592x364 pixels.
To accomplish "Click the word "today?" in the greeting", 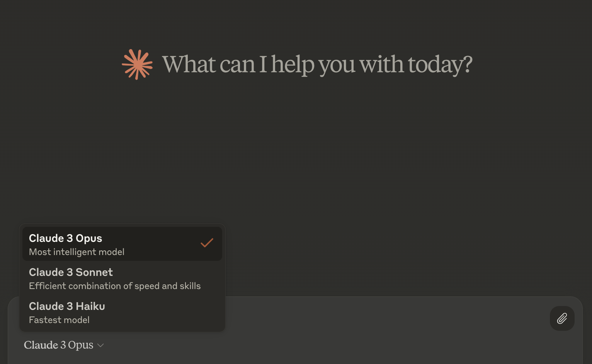I will (x=440, y=65).
